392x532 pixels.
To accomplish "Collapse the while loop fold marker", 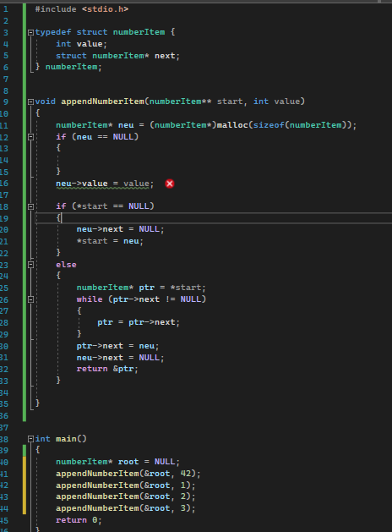I will [x=30, y=299].
